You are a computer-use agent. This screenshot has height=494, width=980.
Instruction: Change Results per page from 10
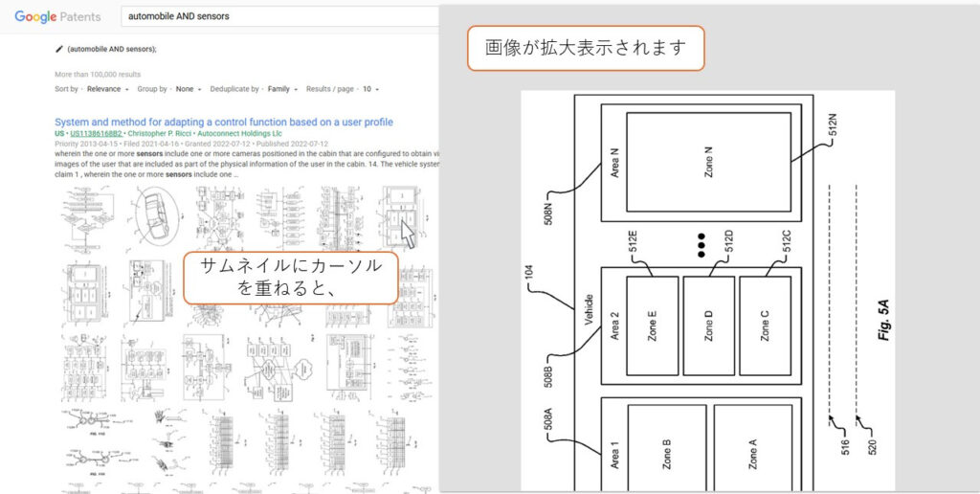[x=369, y=89]
